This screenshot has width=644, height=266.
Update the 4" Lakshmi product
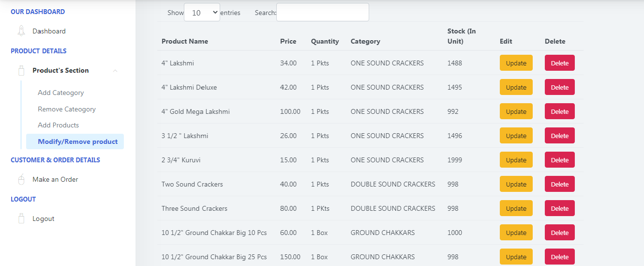(x=516, y=63)
